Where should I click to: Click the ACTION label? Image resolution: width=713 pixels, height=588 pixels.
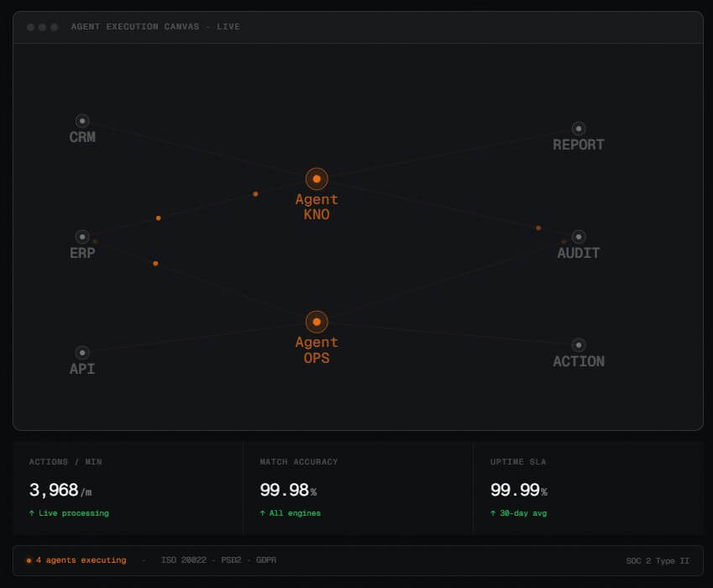pyautogui.click(x=579, y=361)
